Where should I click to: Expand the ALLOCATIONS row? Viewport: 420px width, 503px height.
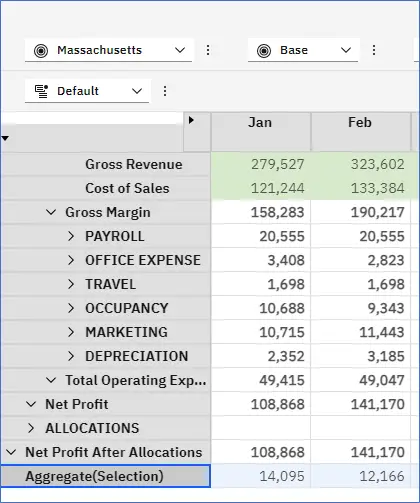click(31, 428)
